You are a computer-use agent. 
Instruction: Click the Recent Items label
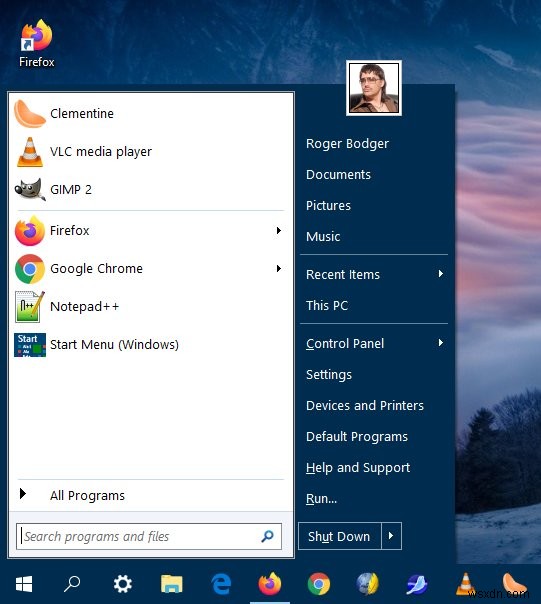pos(343,275)
